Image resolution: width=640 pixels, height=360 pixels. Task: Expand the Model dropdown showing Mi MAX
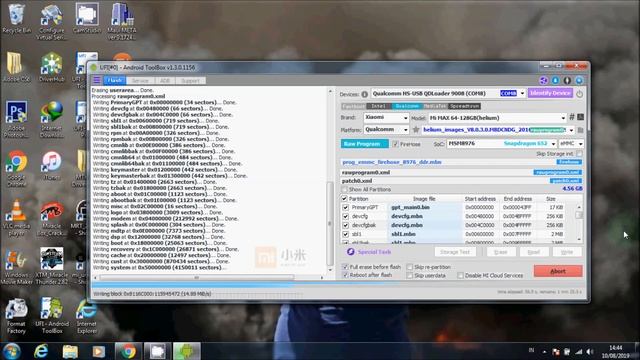tap(563, 118)
